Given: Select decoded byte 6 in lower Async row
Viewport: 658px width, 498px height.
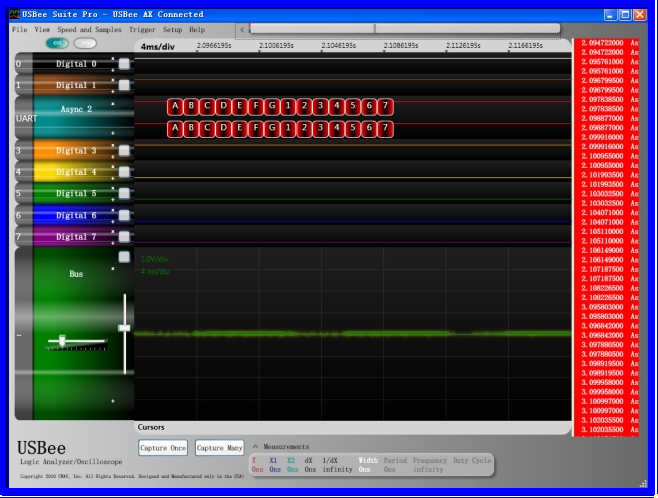Looking at the screenshot, I should [x=369, y=128].
